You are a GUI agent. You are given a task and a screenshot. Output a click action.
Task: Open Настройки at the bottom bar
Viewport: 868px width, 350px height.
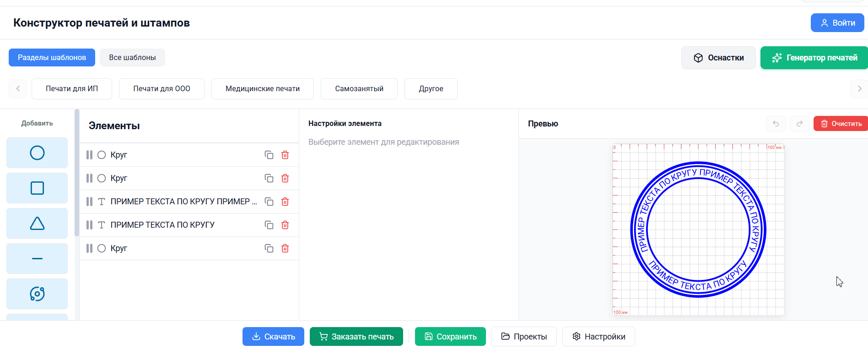598,337
